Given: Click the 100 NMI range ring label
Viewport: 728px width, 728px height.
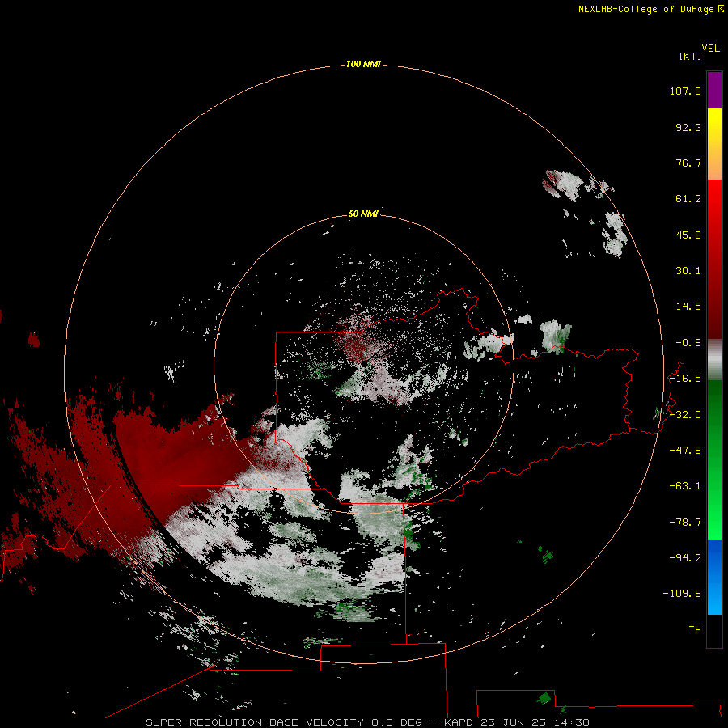Looking at the screenshot, I should tap(363, 64).
